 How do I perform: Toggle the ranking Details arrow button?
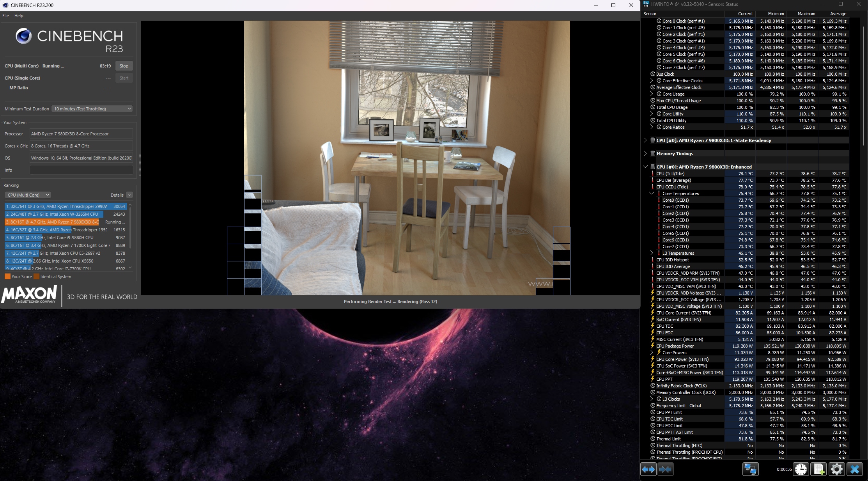pyautogui.click(x=129, y=195)
